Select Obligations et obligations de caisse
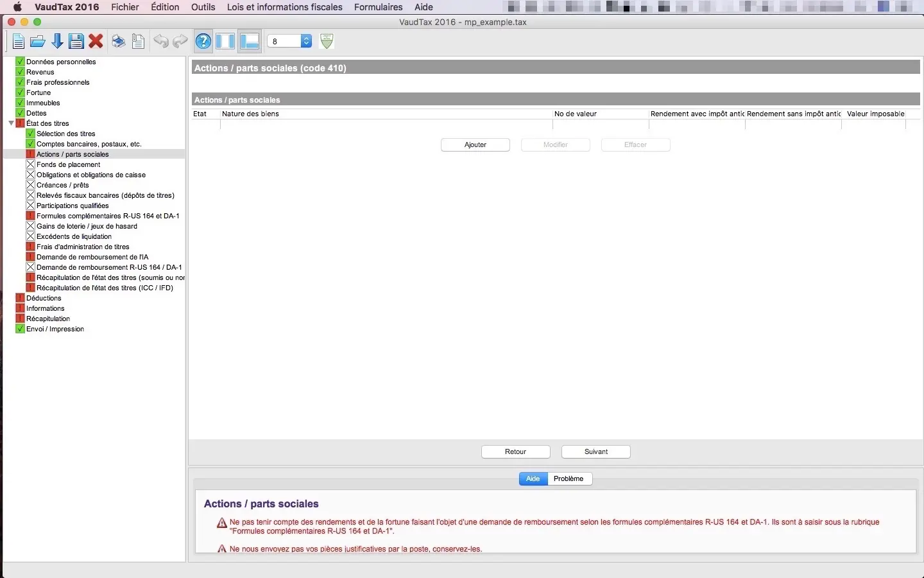Screen dimensions: 924x578 tap(91, 175)
